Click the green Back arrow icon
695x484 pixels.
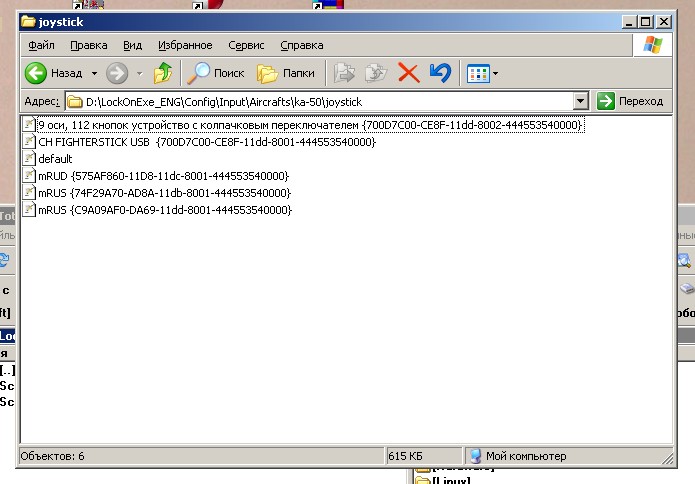[x=36, y=73]
